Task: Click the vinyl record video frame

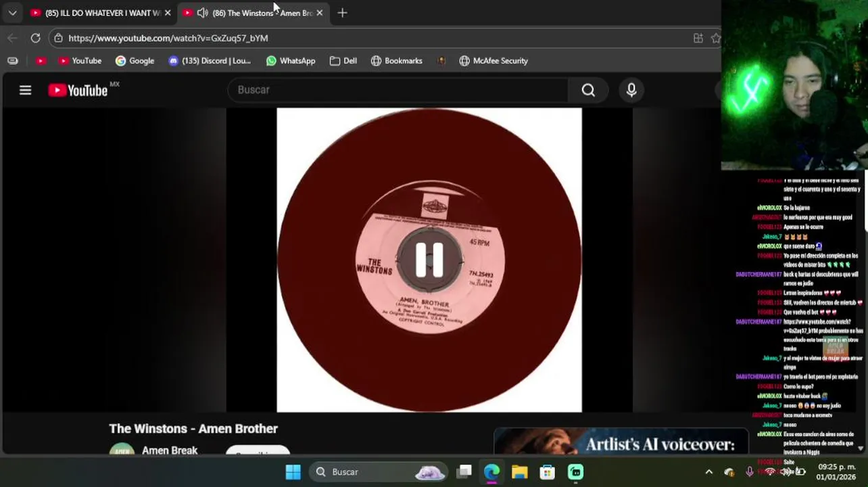Action: coord(429,260)
